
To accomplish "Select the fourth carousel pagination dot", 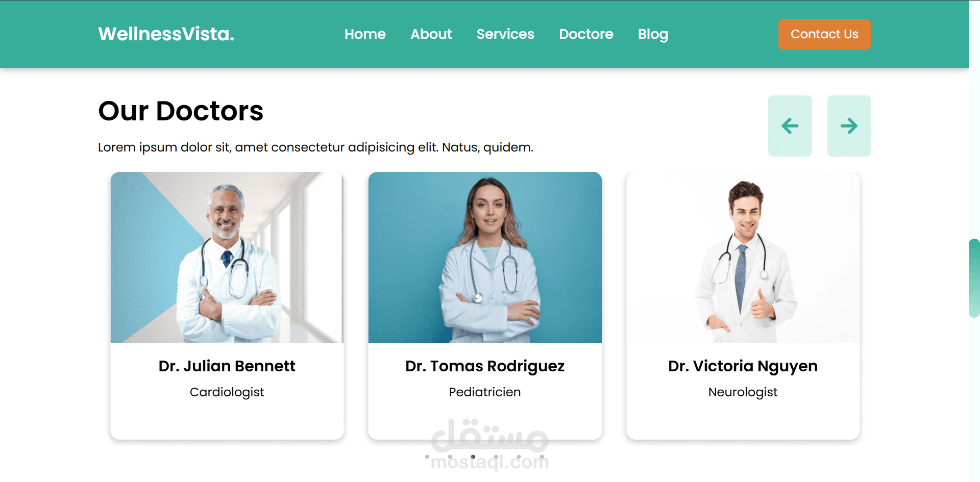I will click(496, 456).
